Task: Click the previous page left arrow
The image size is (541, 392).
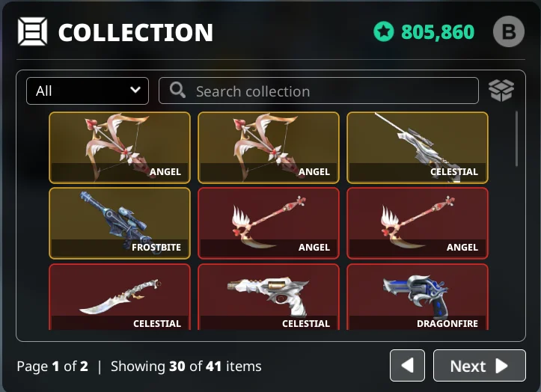Action: [407, 365]
